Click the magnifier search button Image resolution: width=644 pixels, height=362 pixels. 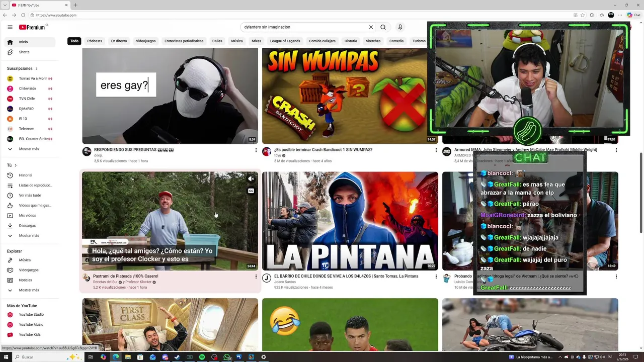click(x=383, y=27)
